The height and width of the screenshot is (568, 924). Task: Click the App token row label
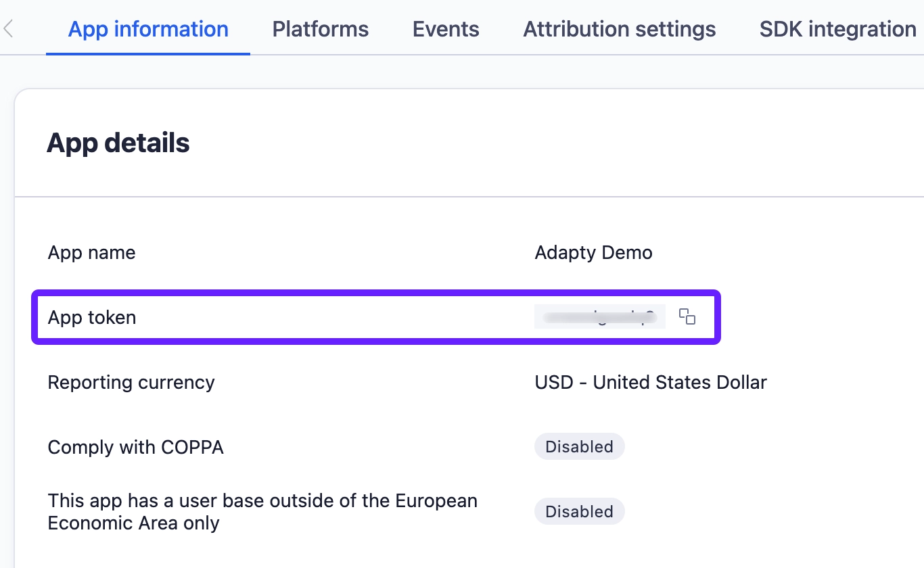[x=91, y=316]
